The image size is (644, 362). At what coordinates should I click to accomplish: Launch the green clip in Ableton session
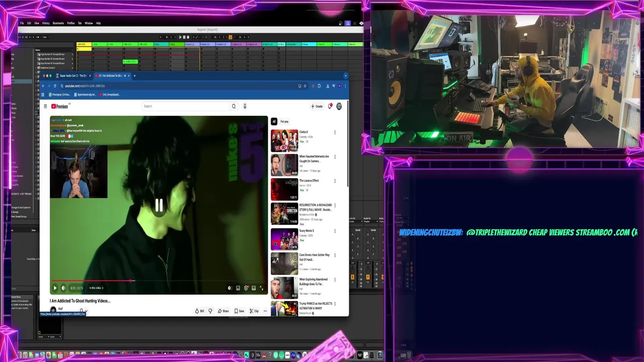pyautogui.click(x=130, y=61)
